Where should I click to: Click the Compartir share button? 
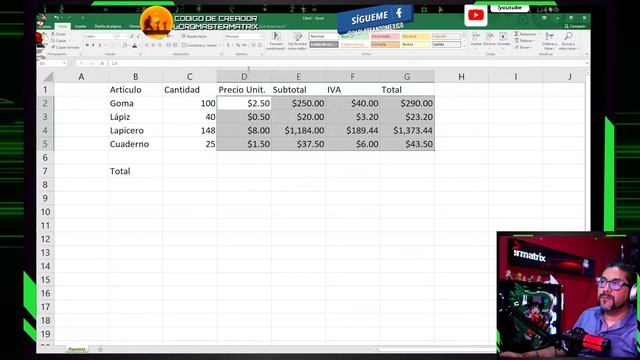[x=576, y=27]
